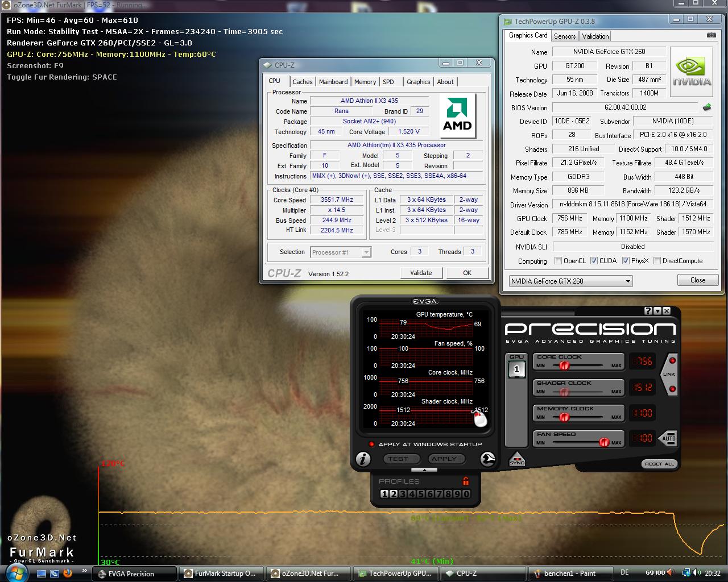Open EVGA Precision settings wrench icon
This screenshot has width=728, height=582.
[x=487, y=459]
